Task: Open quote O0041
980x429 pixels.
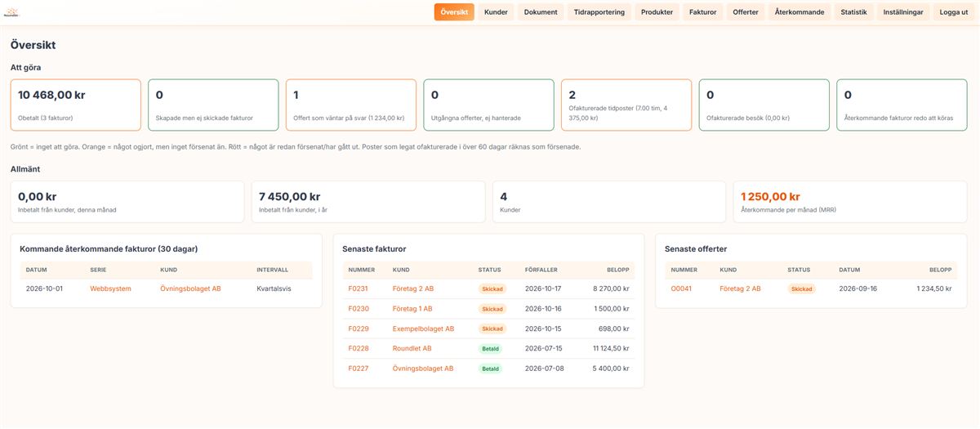Action: pyautogui.click(x=682, y=288)
